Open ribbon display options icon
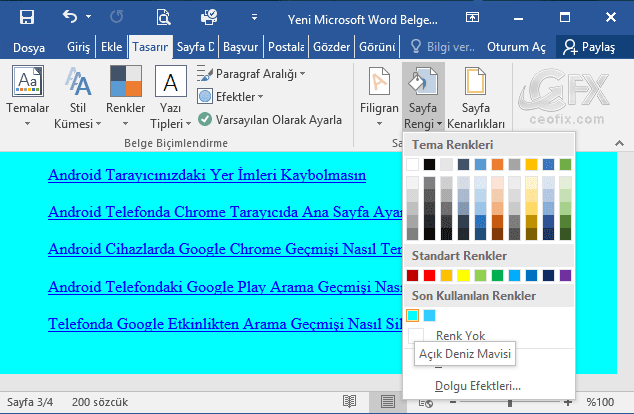This screenshot has height=414, width=634. pos(472,17)
